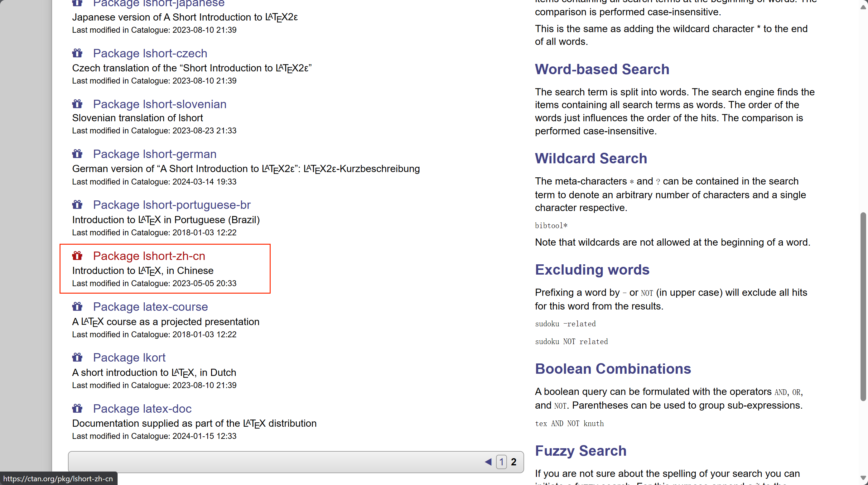Open Package lkort link
This screenshot has width=868, height=485.
(129, 357)
